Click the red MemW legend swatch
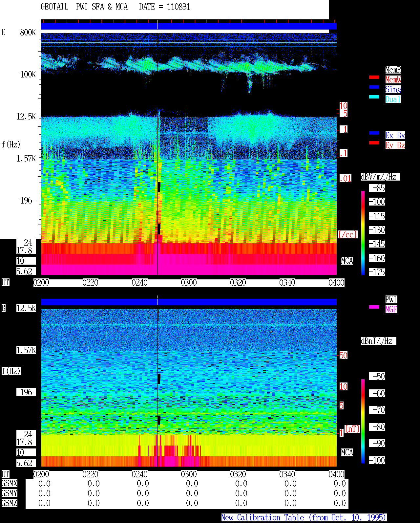Screen dimensions: 420x523 click(x=374, y=77)
